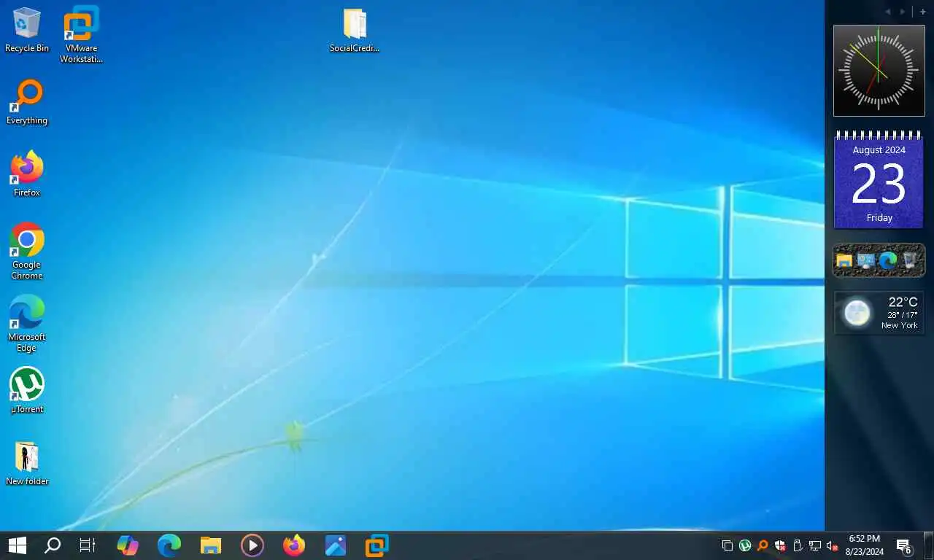Viewport: 934px width, 560px height.
Task: Open taskbar Search magnifier
Action: [x=53, y=545]
